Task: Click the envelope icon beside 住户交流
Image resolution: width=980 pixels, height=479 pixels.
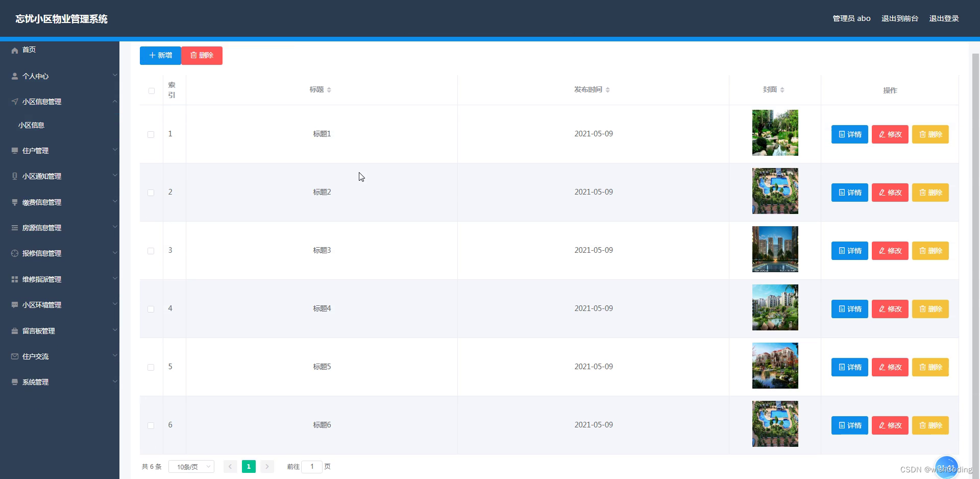Action: coord(15,356)
